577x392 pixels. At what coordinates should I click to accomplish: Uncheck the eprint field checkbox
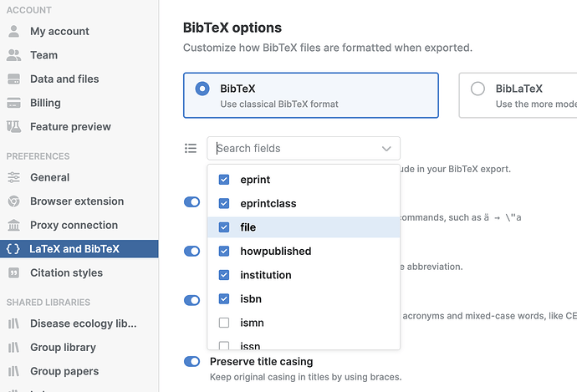click(x=224, y=180)
